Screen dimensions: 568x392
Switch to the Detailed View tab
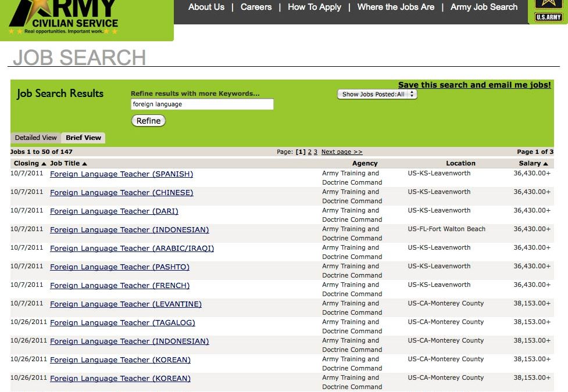coord(36,138)
